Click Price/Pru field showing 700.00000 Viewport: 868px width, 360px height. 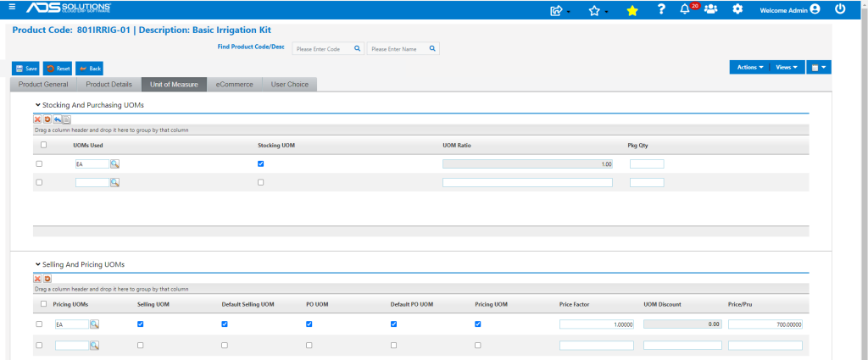coord(765,324)
